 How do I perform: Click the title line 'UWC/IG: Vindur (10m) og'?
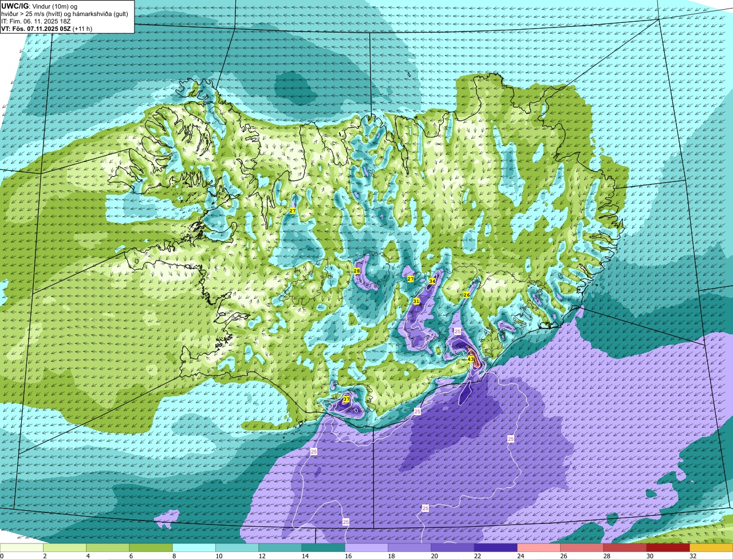[x=40, y=6]
